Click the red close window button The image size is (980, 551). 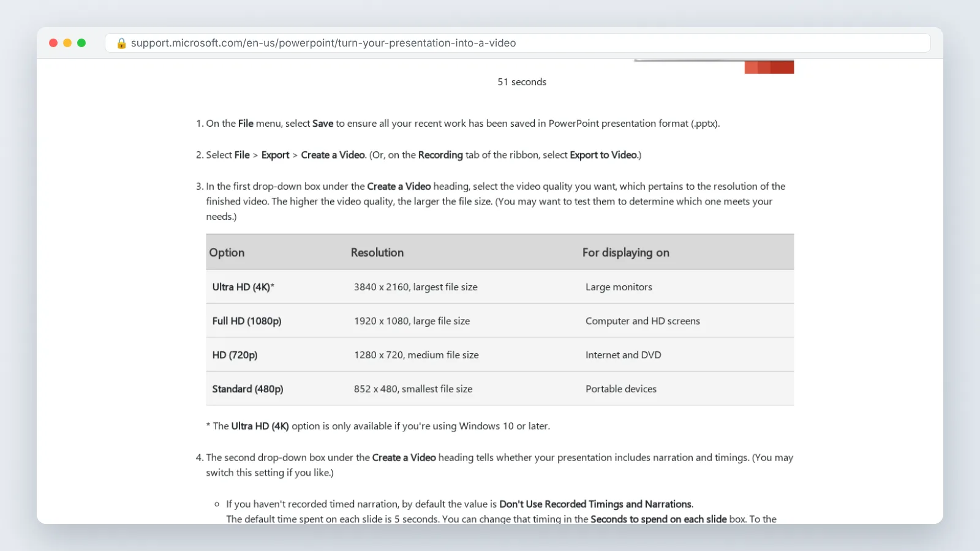pyautogui.click(x=53, y=43)
